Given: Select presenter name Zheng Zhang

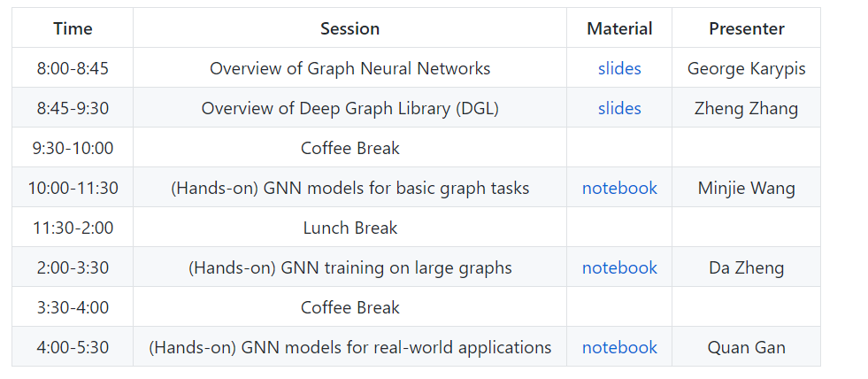Looking at the screenshot, I should tap(746, 108).
